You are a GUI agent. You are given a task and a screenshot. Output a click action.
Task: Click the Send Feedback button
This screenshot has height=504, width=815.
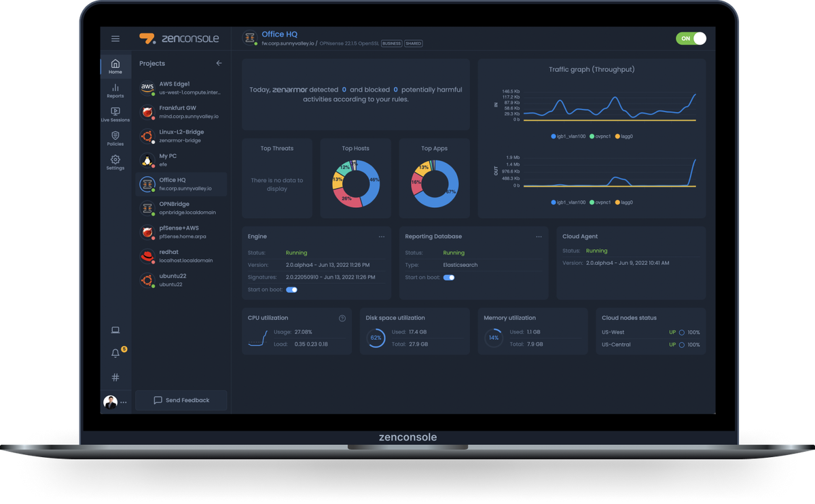click(x=181, y=400)
